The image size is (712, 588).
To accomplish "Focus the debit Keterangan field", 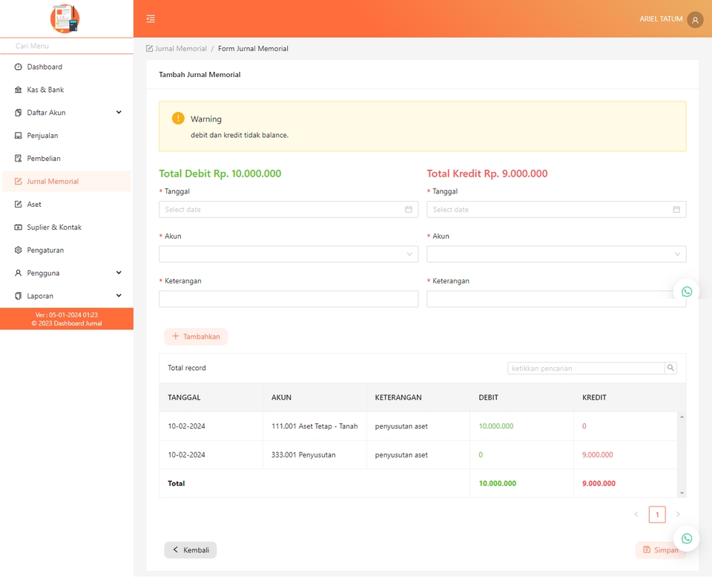I will pyautogui.click(x=289, y=299).
